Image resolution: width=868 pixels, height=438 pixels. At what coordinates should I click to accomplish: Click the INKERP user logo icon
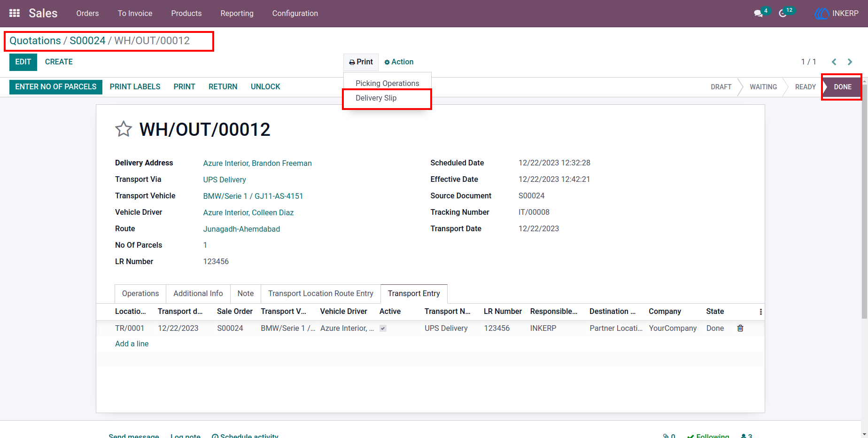point(821,13)
